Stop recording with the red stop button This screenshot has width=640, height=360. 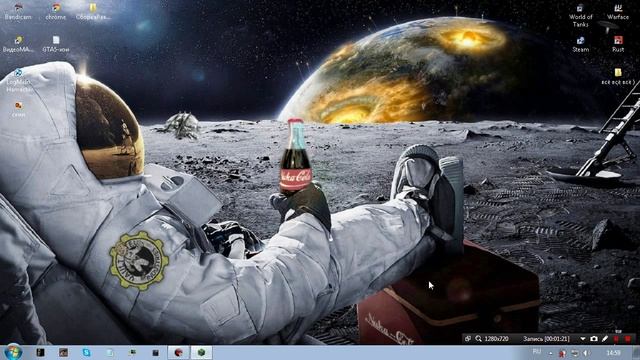[x=628, y=339]
